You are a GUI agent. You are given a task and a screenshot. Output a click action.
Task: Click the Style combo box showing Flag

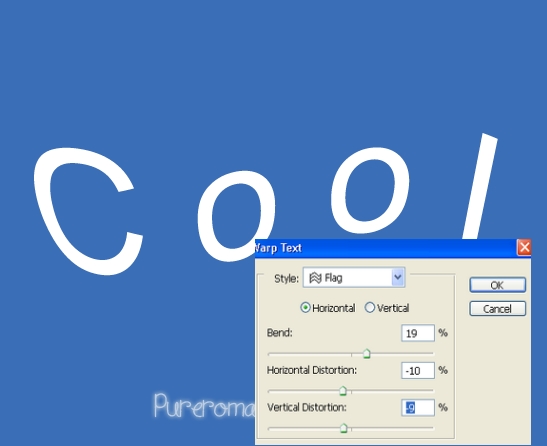[x=354, y=278]
